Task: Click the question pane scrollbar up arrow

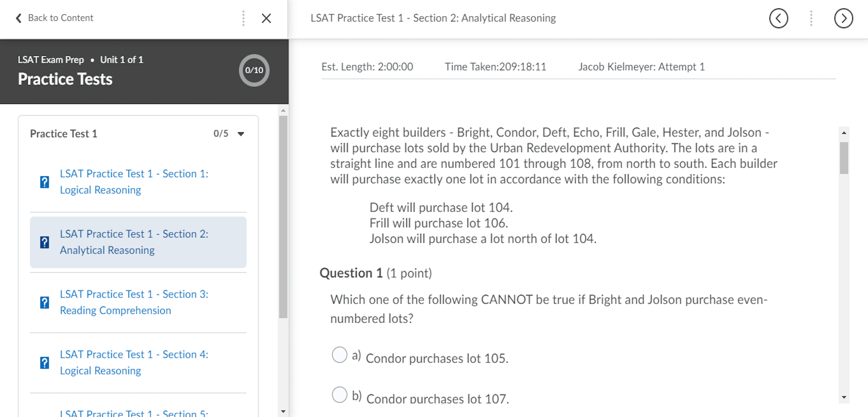Action: pyautogui.click(x=844, y=133)
